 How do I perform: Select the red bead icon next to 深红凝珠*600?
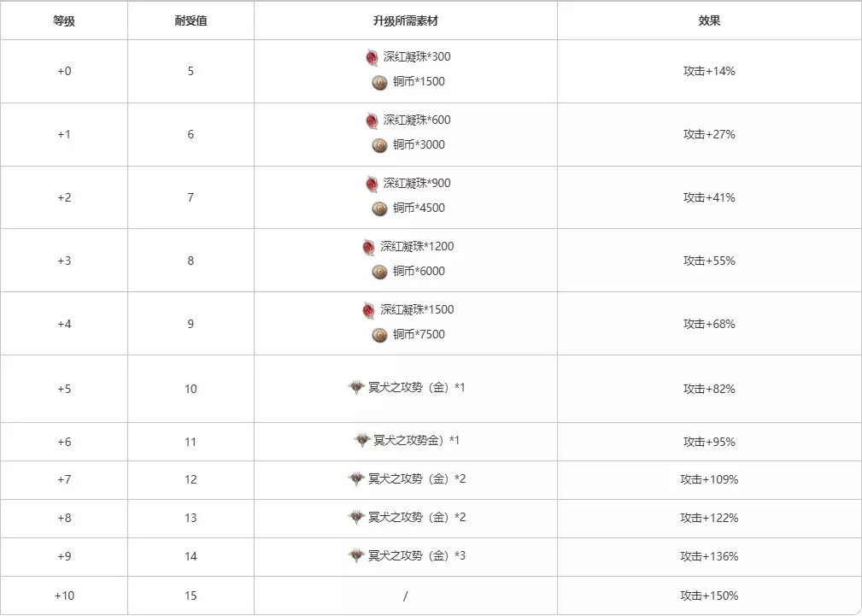tap(372, 120)
